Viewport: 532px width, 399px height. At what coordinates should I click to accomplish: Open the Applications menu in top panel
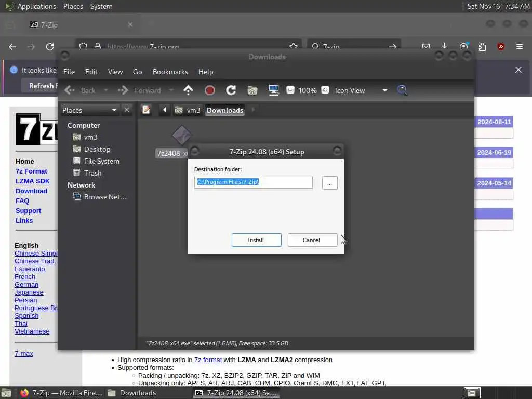(37, 6)
